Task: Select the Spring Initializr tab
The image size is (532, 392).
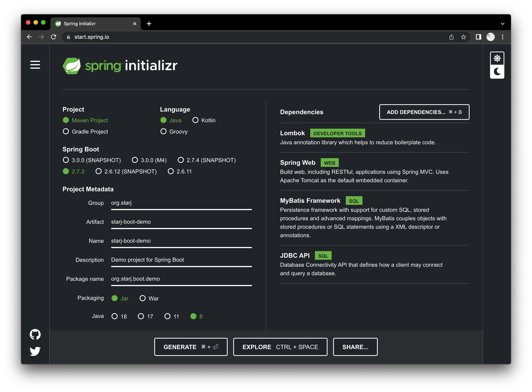Action: [93, 24]
